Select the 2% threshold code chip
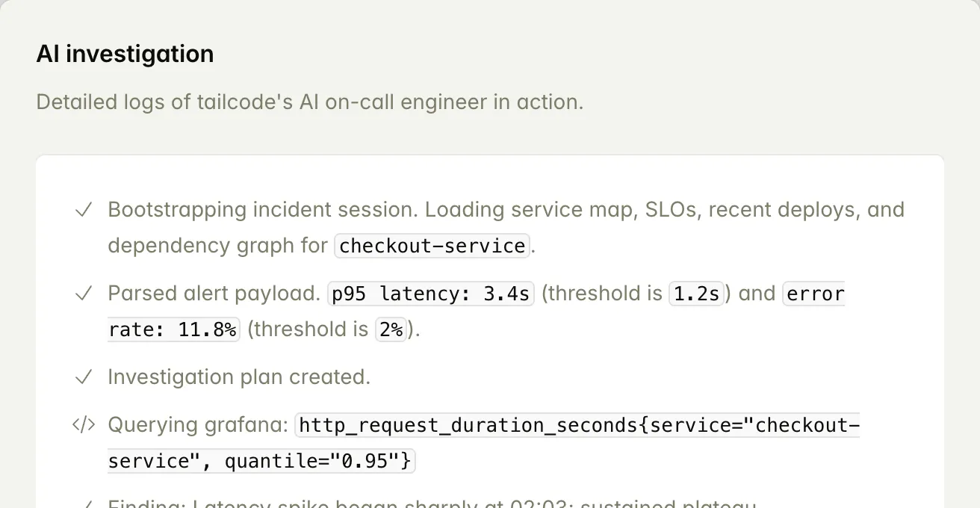This screenshot has height=508, width=980. (391, 329)
